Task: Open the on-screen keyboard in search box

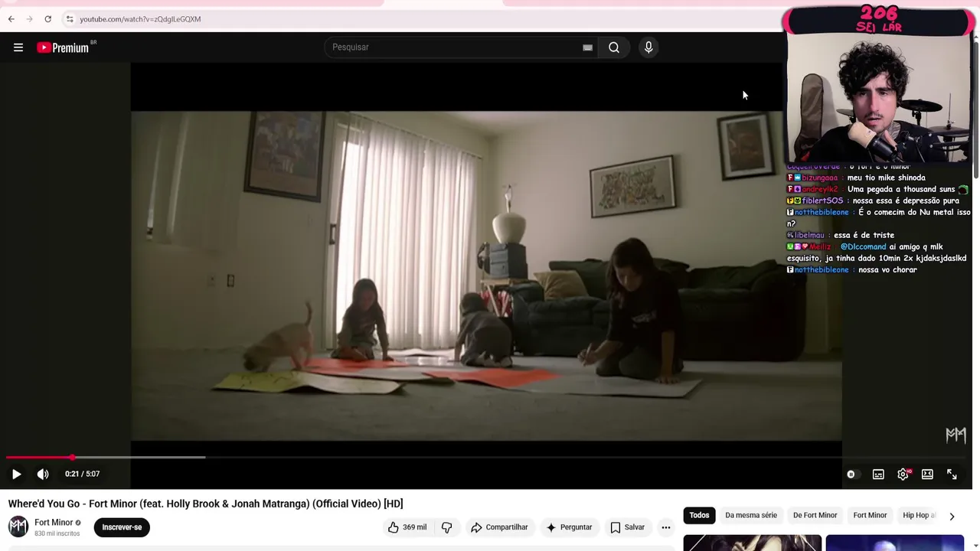Action: pos(587,47)
